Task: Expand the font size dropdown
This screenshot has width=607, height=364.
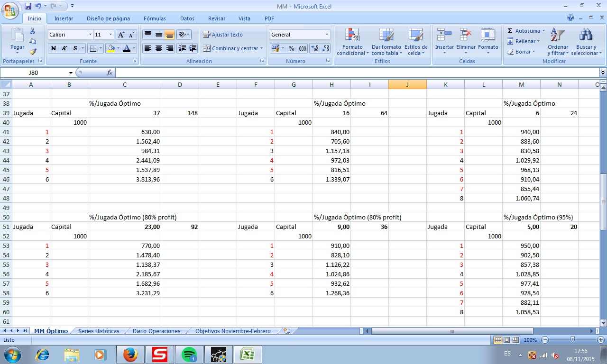Action: [x=111, y=35]
